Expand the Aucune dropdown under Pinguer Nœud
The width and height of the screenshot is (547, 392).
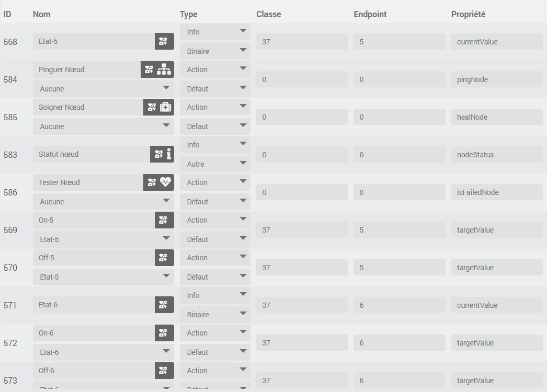(103, 89)
